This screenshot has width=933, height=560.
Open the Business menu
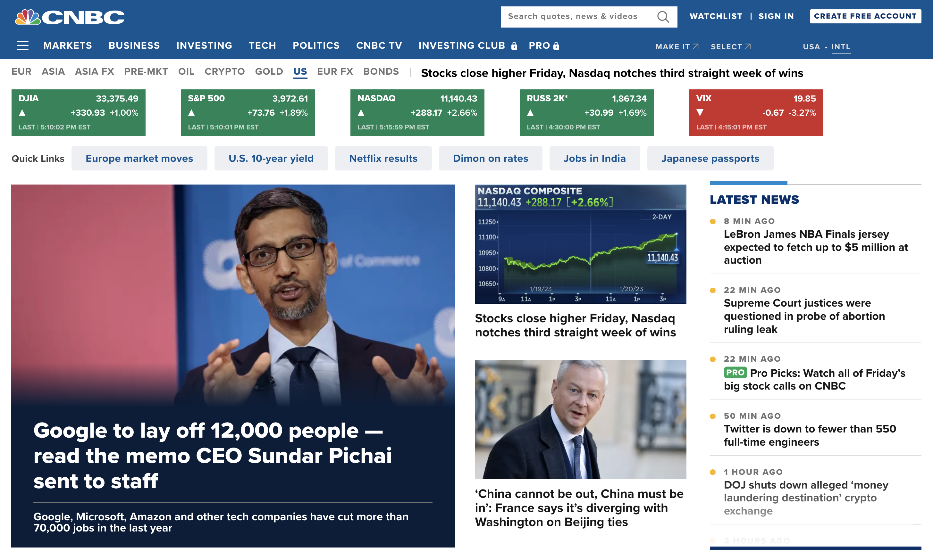(x=134, y=46)
